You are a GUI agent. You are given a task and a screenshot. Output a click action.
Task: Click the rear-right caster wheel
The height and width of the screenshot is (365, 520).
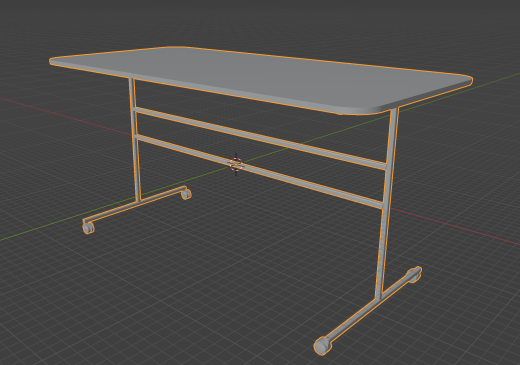pos(414,275)
